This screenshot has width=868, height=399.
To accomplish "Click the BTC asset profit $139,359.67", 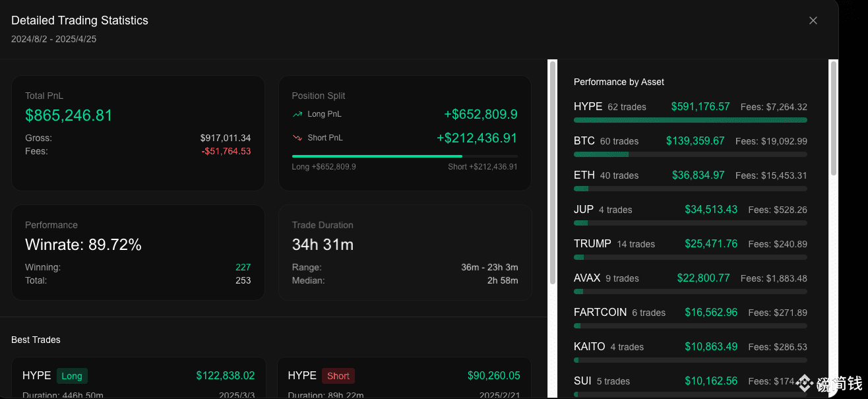I will point(695,140).
